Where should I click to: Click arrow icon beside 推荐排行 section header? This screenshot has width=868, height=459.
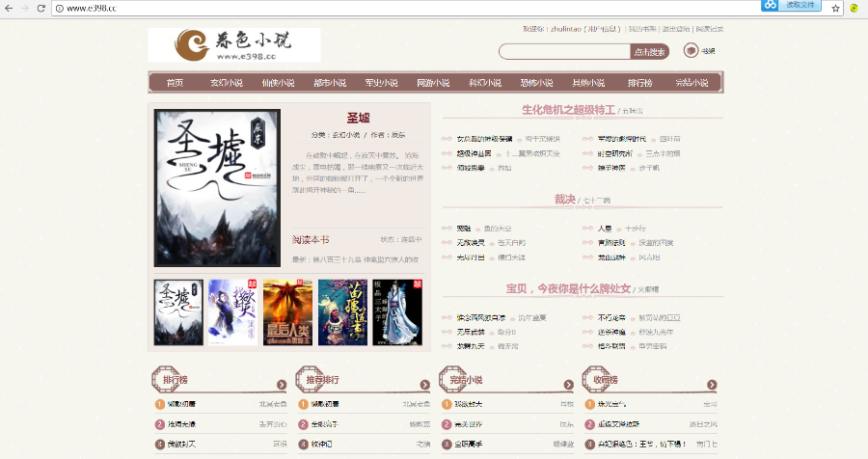(x=425, y=384)
